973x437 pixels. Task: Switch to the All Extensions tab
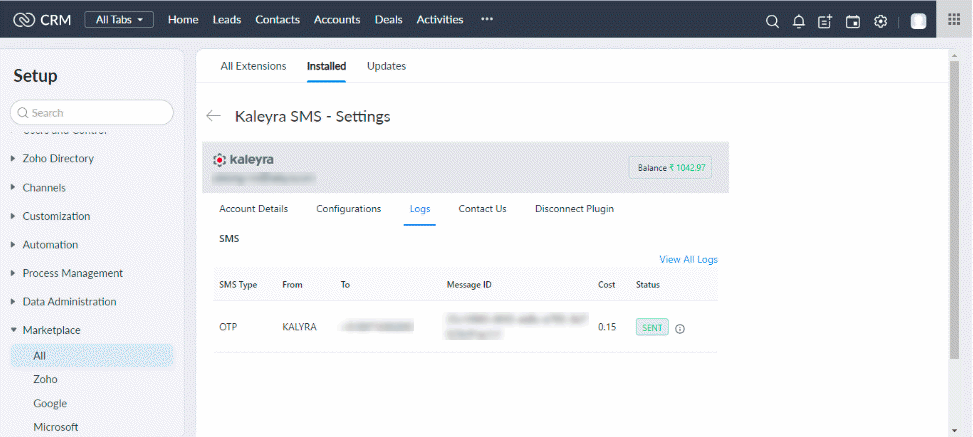pos(253,66)
